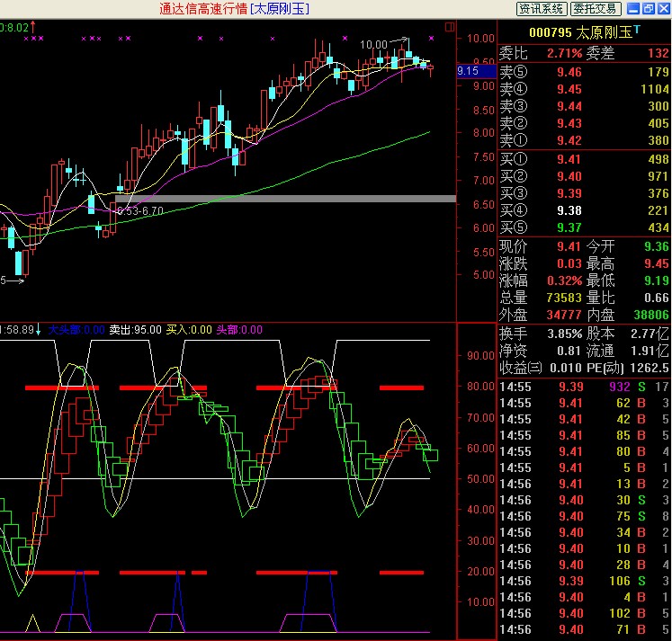Screen dimensions: 672x641
Task: Click the small chart panel toggle icon
Action: click(x=450, y=27)
